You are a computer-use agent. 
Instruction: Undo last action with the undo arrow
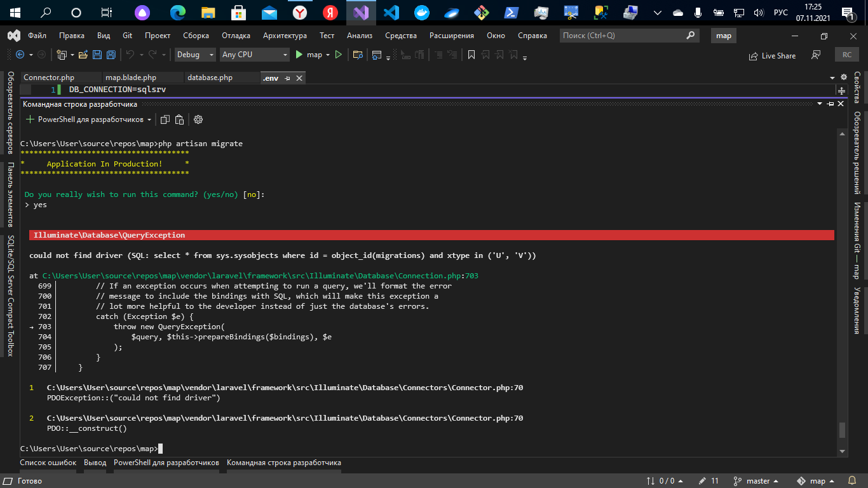(130, 55)
